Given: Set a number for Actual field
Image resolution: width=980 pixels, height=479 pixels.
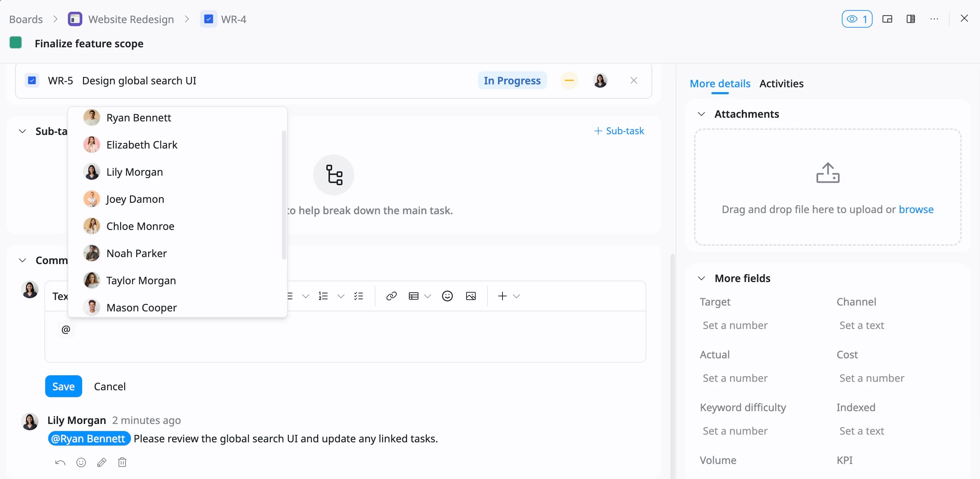Looking at the screenshot, I should [735, 378].
